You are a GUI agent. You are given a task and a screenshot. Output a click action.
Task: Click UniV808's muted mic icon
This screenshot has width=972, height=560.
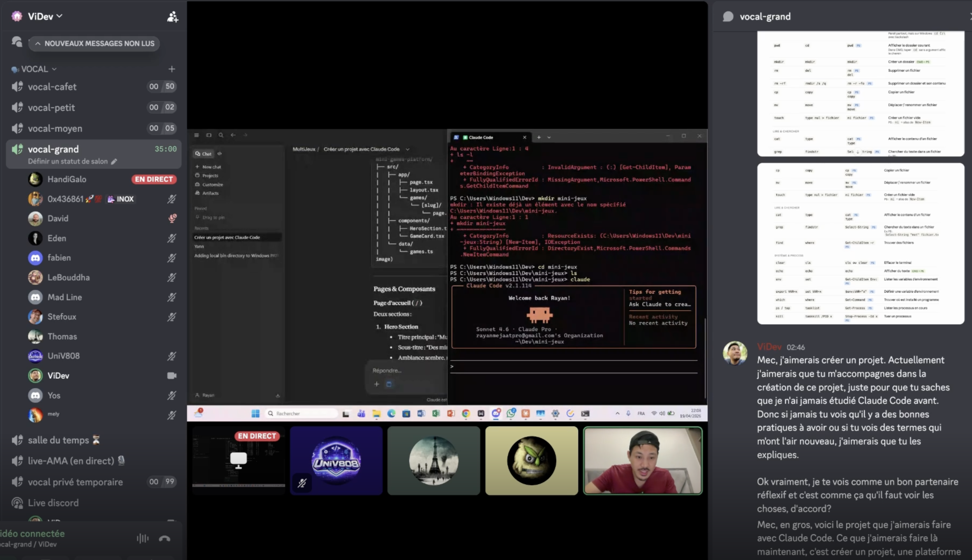point(172,356)
